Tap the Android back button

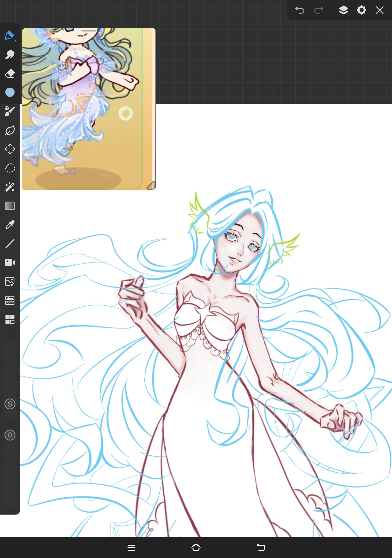(261, 547)
